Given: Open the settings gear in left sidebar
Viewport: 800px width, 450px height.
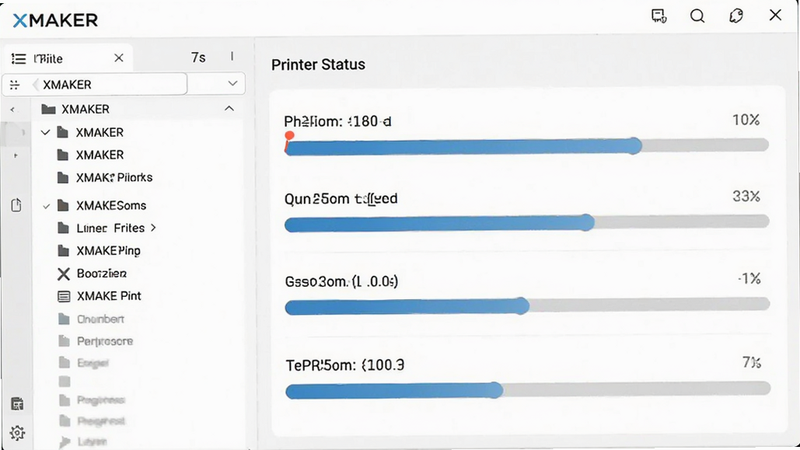Looking at the screenshot, I should point(17,433).
